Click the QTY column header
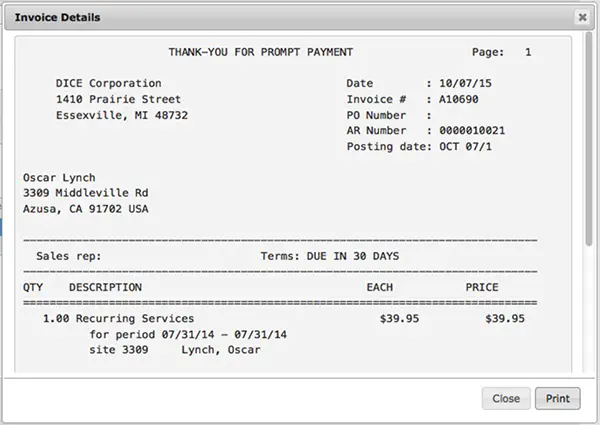The image size is (600, 425). [33, 287]
